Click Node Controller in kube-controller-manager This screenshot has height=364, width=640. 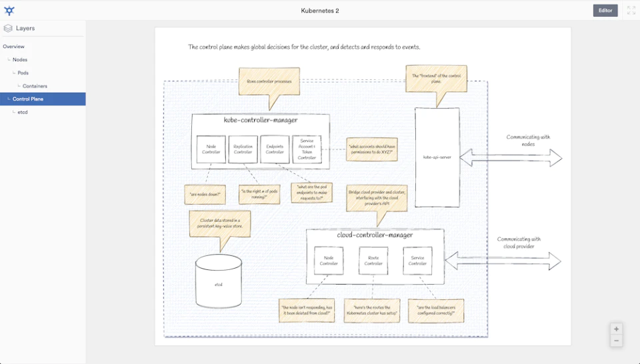(211, 149)
